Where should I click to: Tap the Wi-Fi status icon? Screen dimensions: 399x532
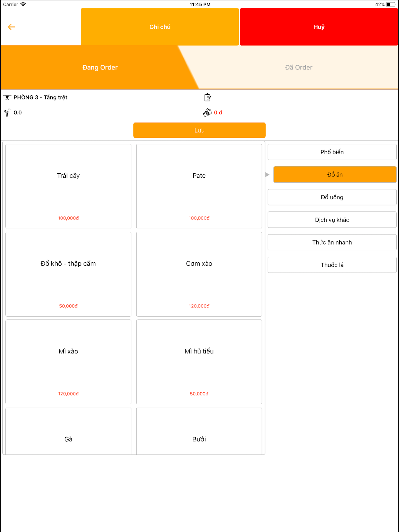[x=23, y=4]
